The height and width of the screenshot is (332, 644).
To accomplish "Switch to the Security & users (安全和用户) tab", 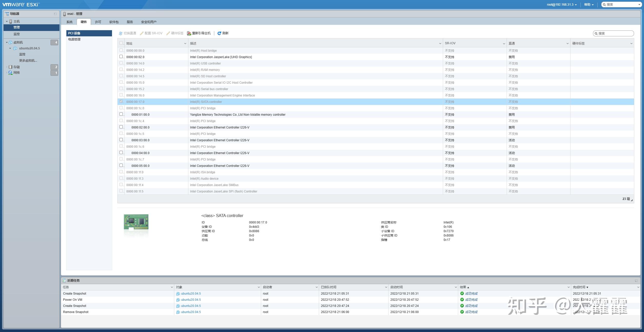I will click(x=149, y=22).
